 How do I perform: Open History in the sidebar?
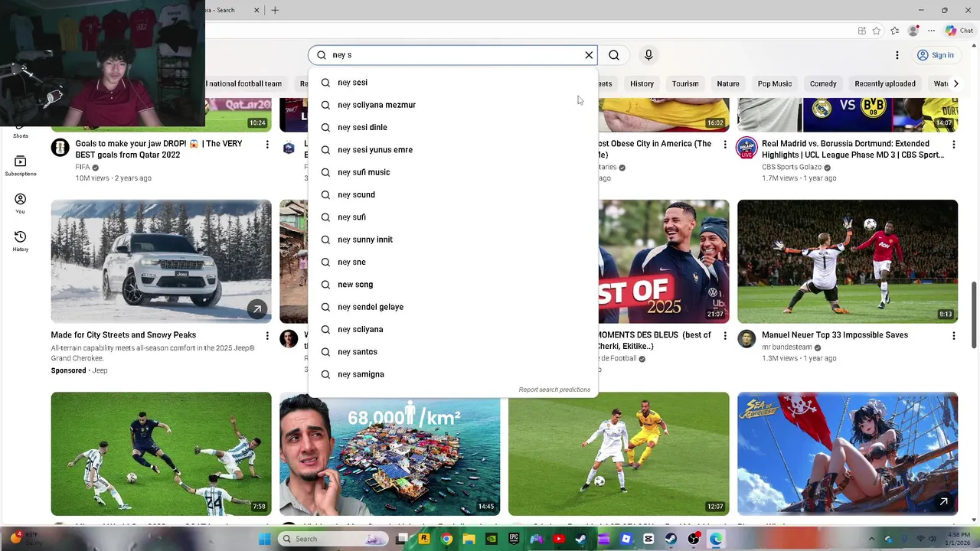pyautogui.click(x=21, y=241)
